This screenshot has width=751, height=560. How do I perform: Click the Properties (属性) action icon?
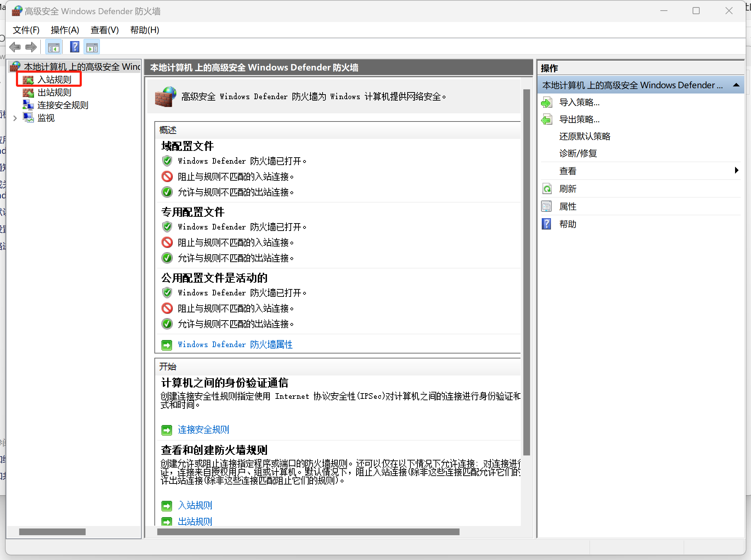547,207
